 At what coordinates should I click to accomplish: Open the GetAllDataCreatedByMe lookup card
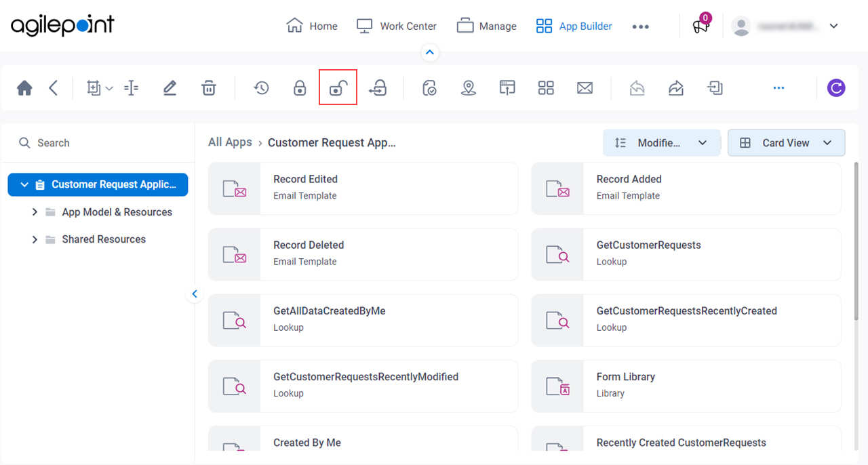click(x=363, y=320)
